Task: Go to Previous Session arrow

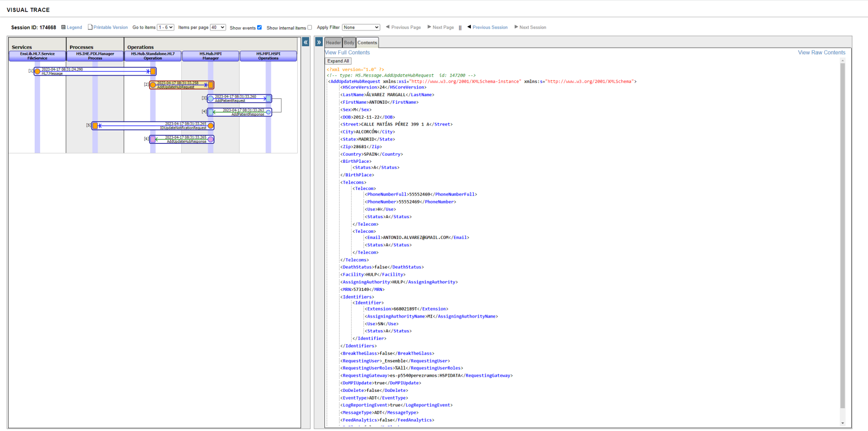Action: (x=469, y=27)
